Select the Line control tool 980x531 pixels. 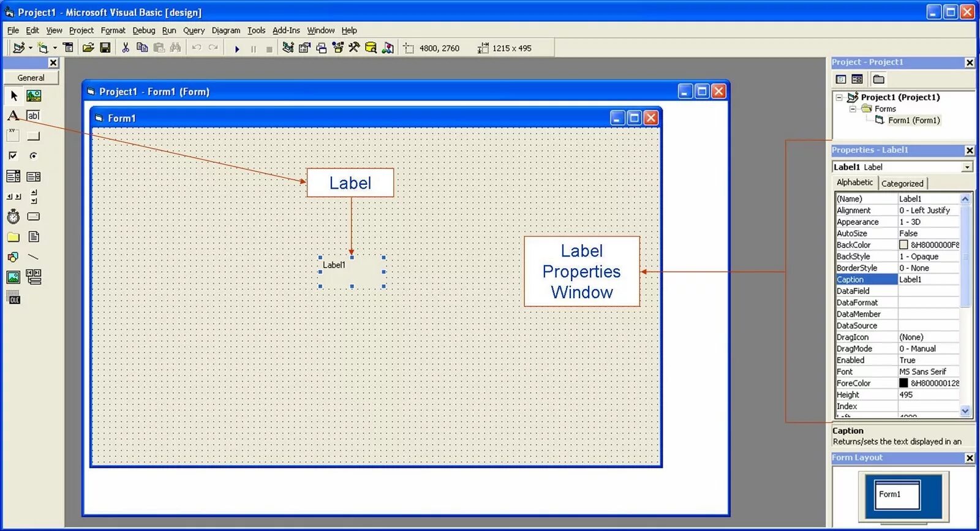(34, 257)
